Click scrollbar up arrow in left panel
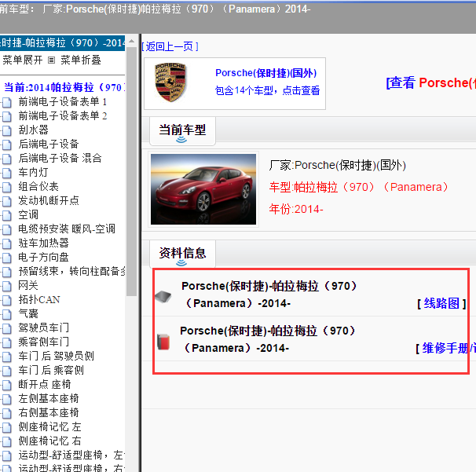The image size is (476, 472). [131, 41]
